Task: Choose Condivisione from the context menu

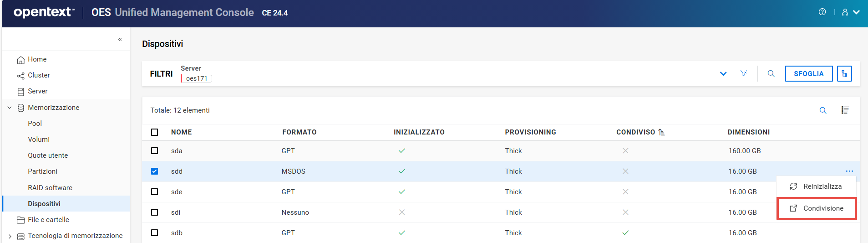Action: click(817, 208)
